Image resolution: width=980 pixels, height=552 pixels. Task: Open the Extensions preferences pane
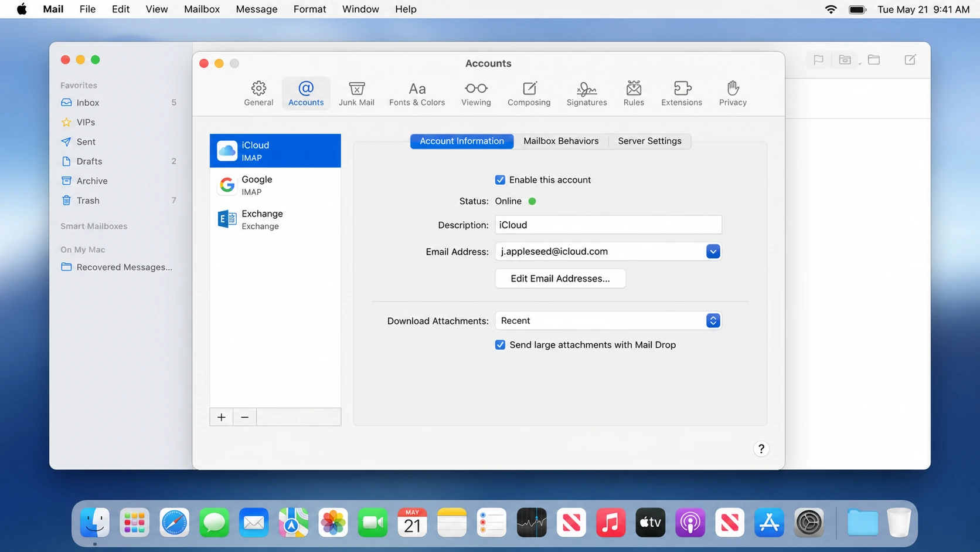682,94
